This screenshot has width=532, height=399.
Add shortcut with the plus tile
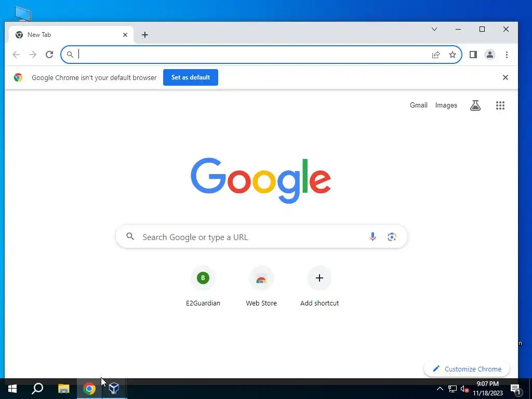coord(320,286)
